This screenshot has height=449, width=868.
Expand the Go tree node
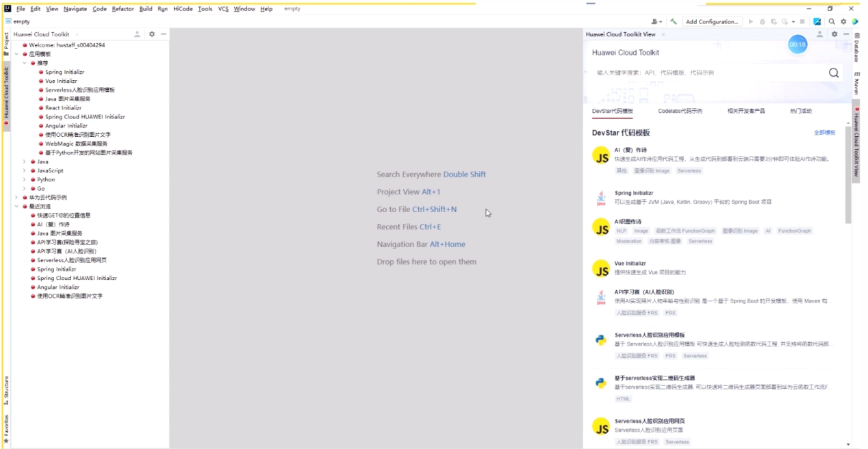click(x=25, y=188)
